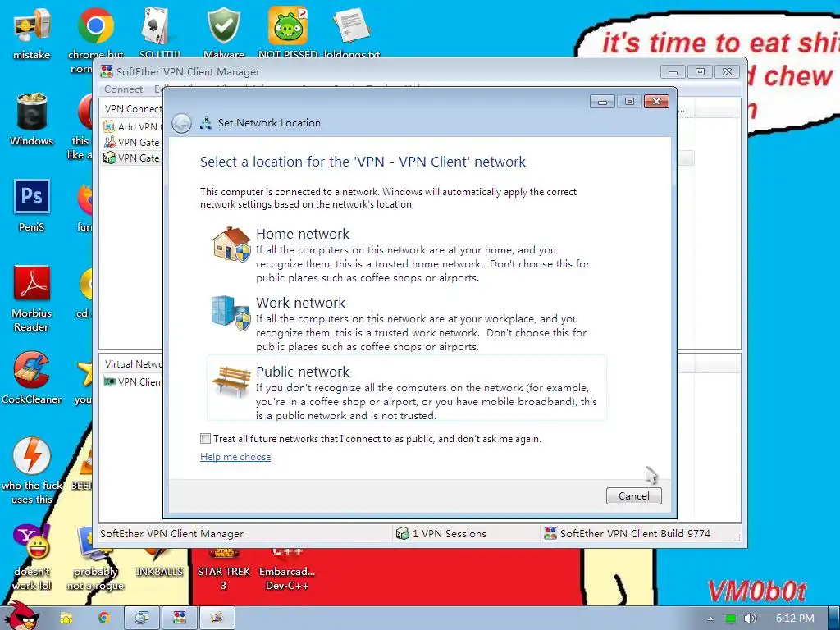Select the VPN Client virtual adapter row

132,382
